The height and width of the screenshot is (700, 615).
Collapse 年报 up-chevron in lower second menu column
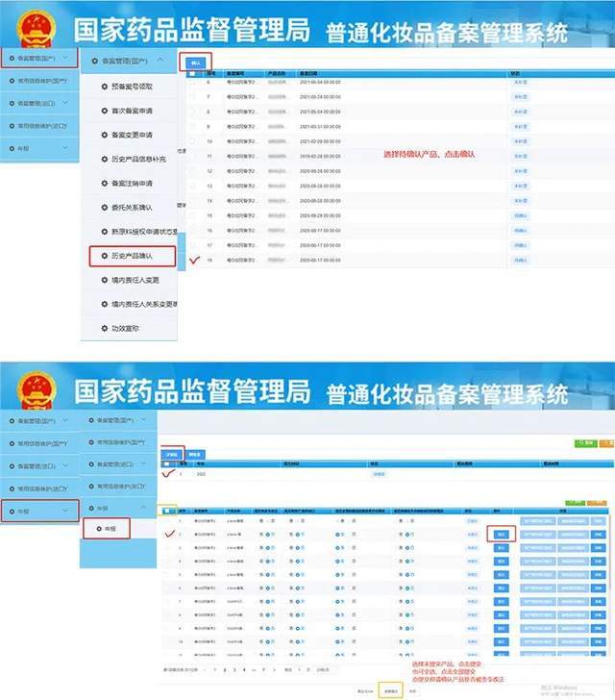(143, 508)
